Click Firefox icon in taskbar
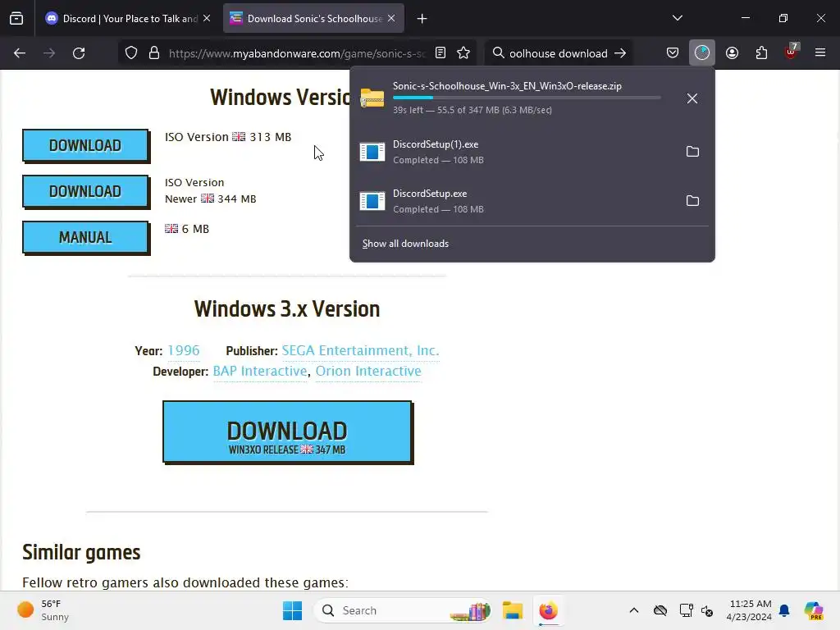840x630 pixels. pyautogui.click(x=548, y=610)
